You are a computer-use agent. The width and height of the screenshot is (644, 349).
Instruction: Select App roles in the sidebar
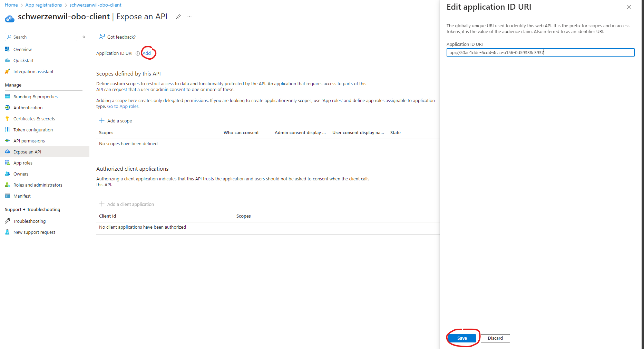coord(22,162)
